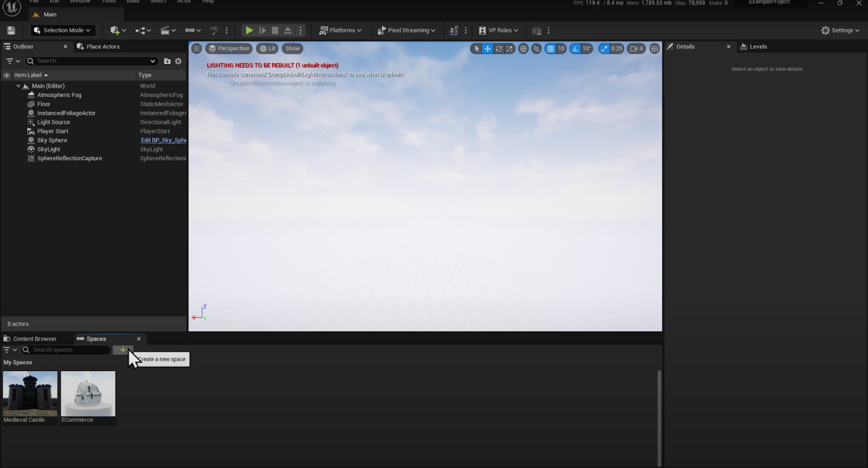
Task: Toggle grid snapping in the viewport
Action: point(550,49)
